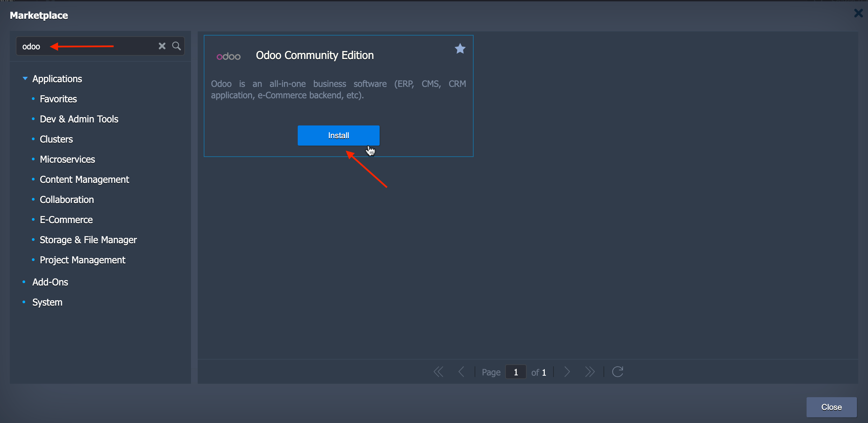Close the Marketplace dialog with X
The height and width of the screenshot is (423, 868).
858,13
